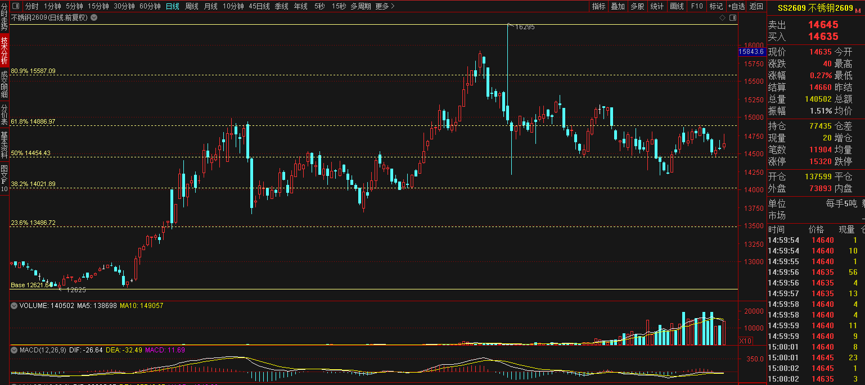Viewport: 865px width, 385px height.
Task: Switch to the 分时 period tab
Action: [32, 7]
